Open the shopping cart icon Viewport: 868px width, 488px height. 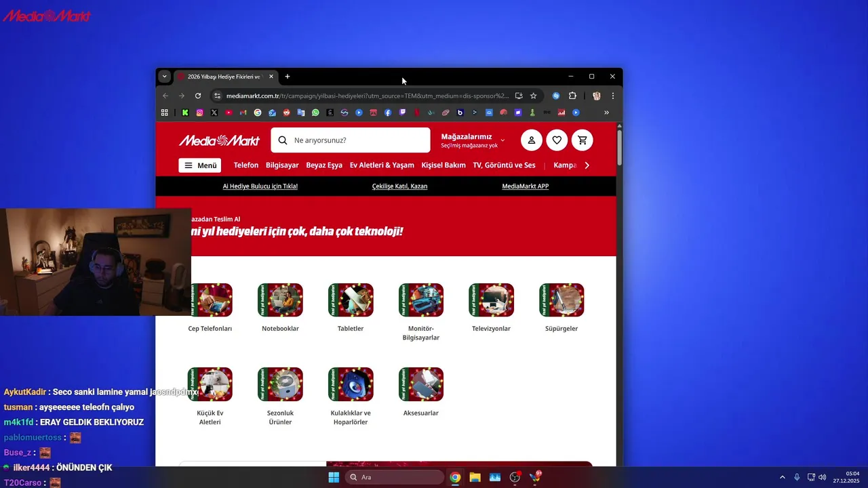pos(582,140)
